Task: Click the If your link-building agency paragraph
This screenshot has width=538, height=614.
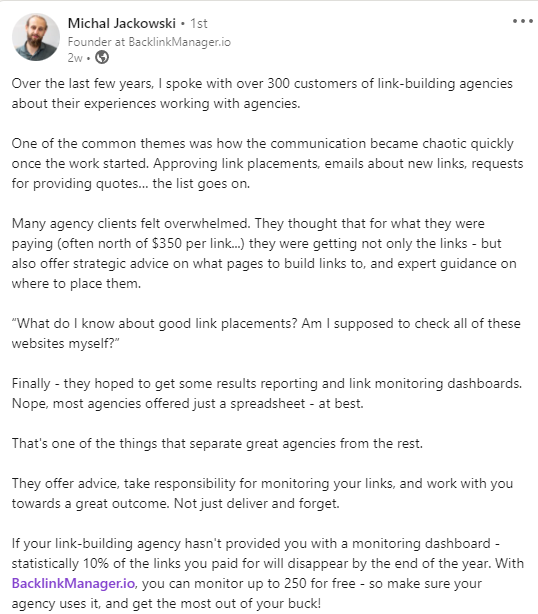Action: click(x=268, y=573)
